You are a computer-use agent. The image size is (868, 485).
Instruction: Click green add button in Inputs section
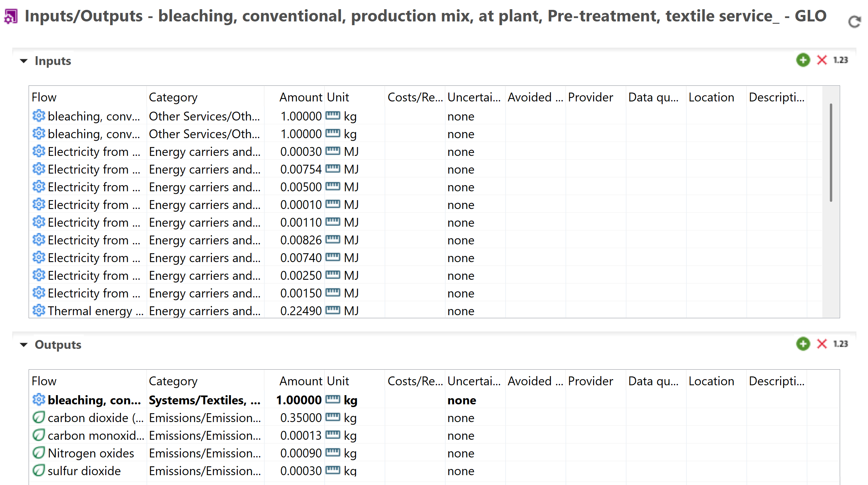pyautogui.click(x=803, y=60)
